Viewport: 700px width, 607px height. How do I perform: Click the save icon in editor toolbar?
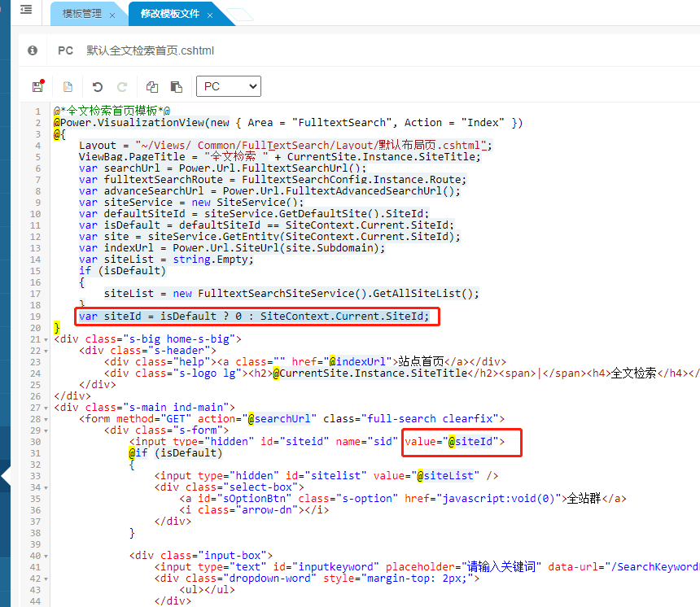[37, 86]
